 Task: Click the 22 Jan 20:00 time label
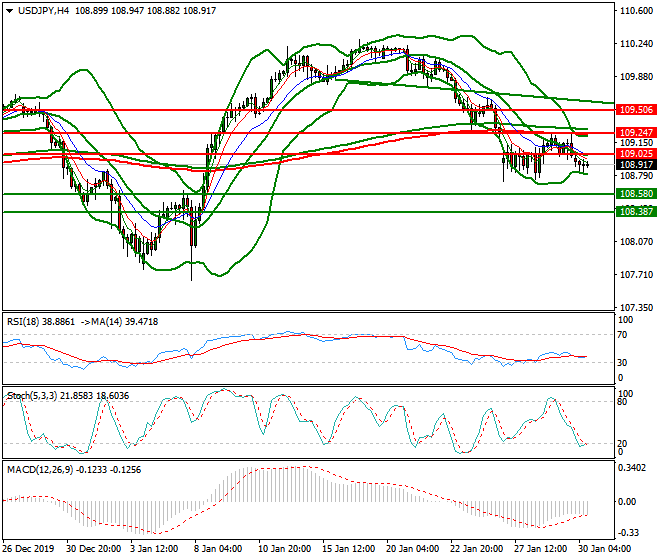(476, 549)
